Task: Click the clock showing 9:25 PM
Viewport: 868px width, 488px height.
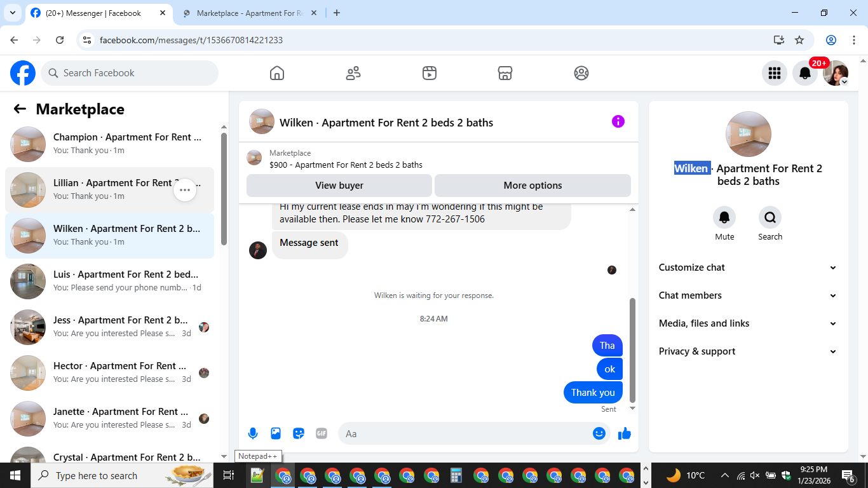Action: pyautogui.click(x=813, y=470)
